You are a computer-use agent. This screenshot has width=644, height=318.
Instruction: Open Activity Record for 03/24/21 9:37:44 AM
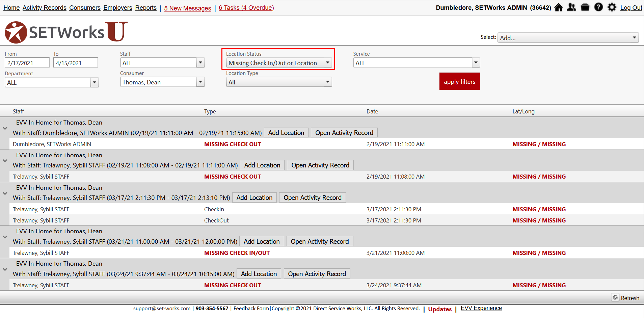[x=317, y=274]
